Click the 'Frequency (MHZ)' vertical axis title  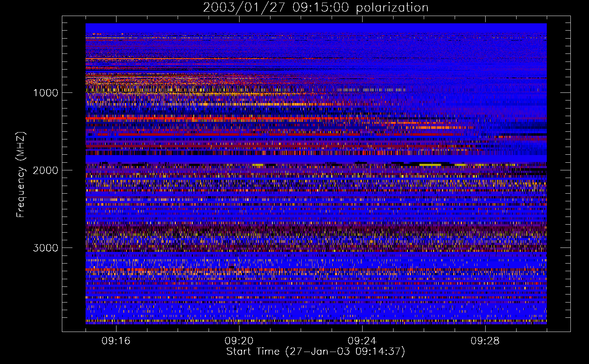(x=21, y=175)
